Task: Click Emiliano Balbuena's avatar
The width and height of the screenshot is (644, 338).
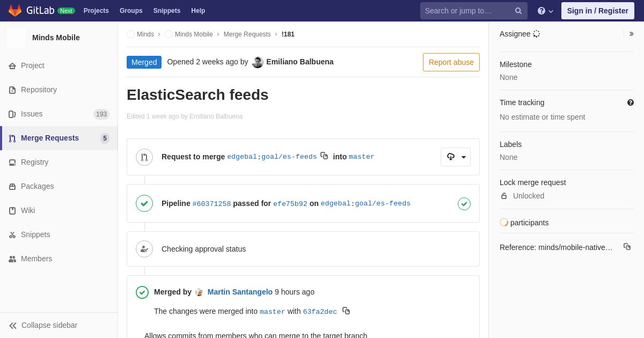Action: click(x=258, y=62)
